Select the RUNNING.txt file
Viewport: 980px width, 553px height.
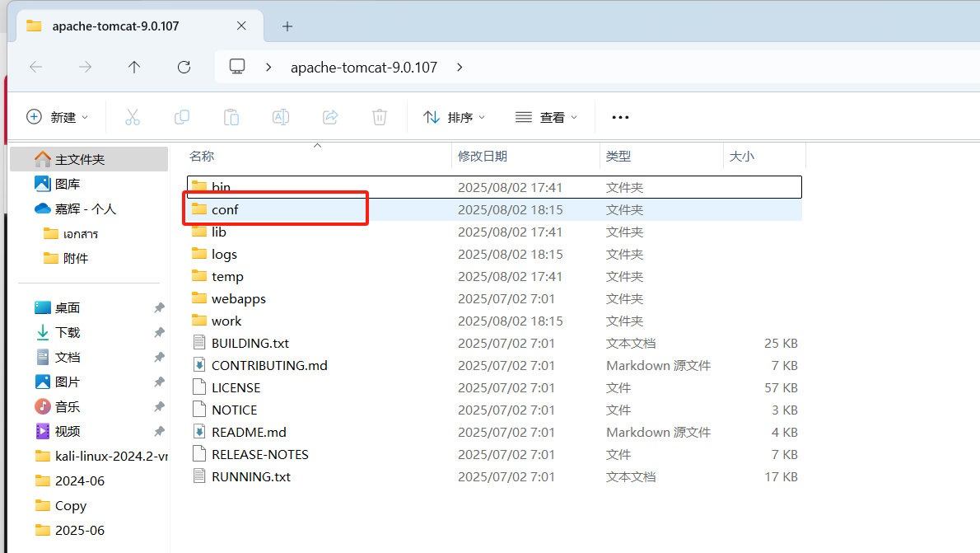pos(250,476)
